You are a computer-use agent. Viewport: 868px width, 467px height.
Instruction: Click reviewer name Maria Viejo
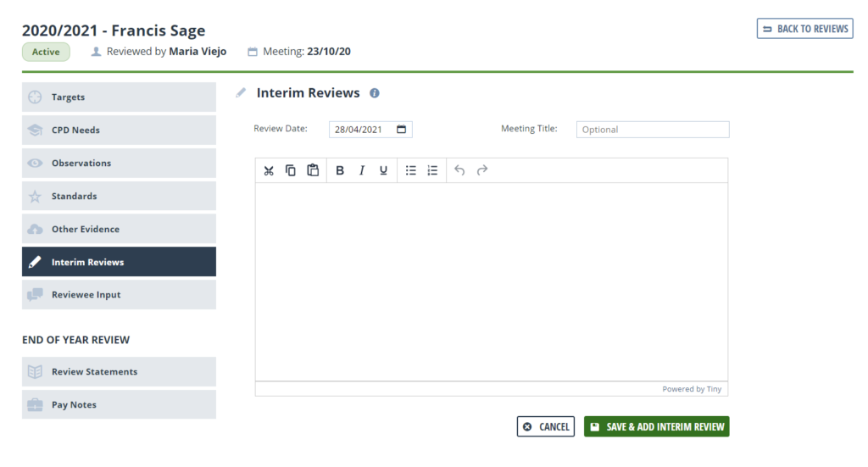198,52
